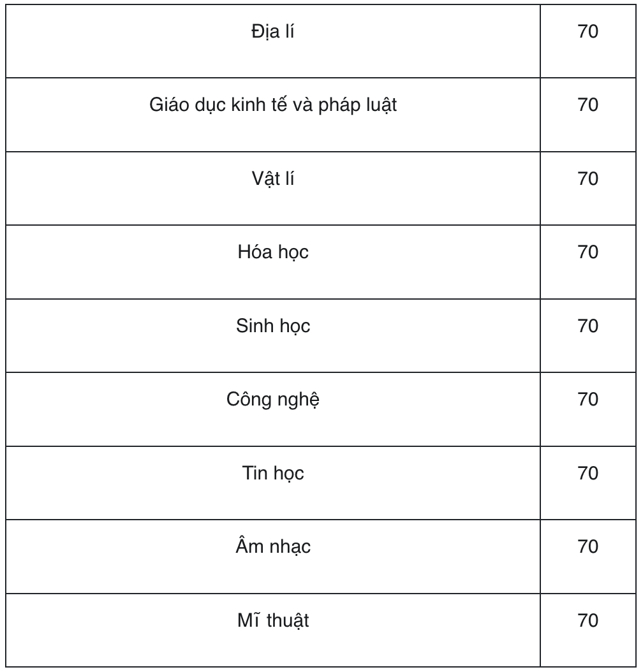643x672 pixels.
Task: Click the word pháp luật in table
Action: click(x=357, y=106)
